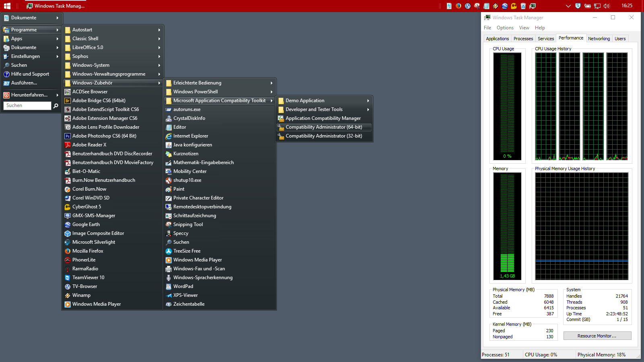Expand Developer and Tester Tools submenu

[x=324, y=109]
